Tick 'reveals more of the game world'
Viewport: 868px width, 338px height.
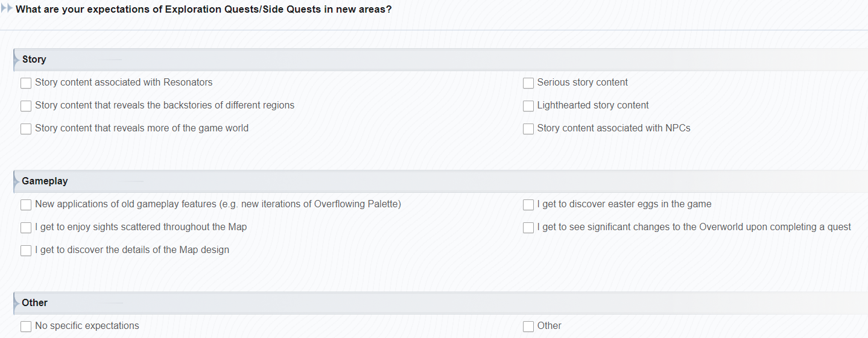coord(26,129)
